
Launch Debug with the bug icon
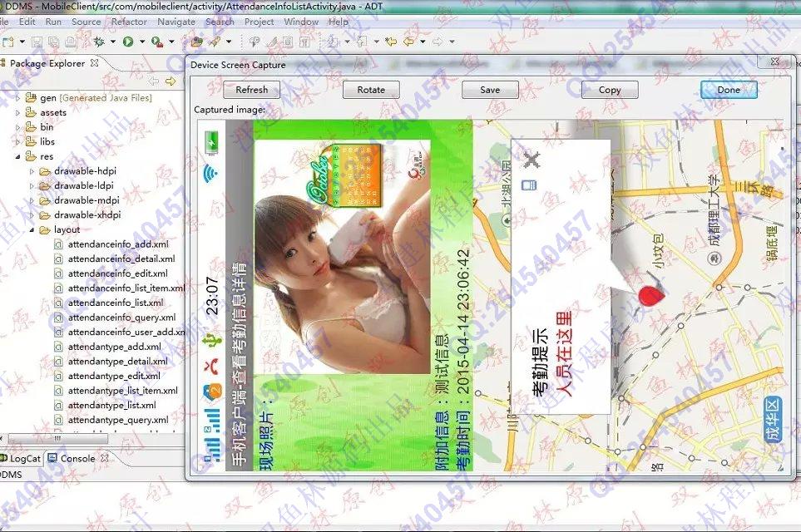(x=99, y=42)
